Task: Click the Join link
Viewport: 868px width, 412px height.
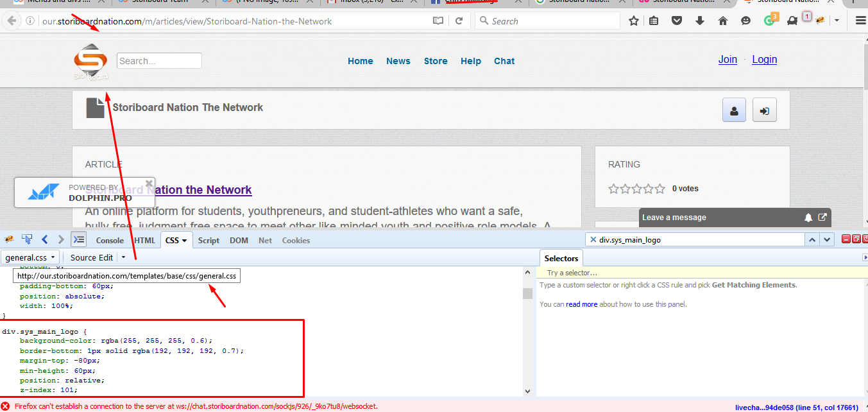Action: click(x=728, y=60)
